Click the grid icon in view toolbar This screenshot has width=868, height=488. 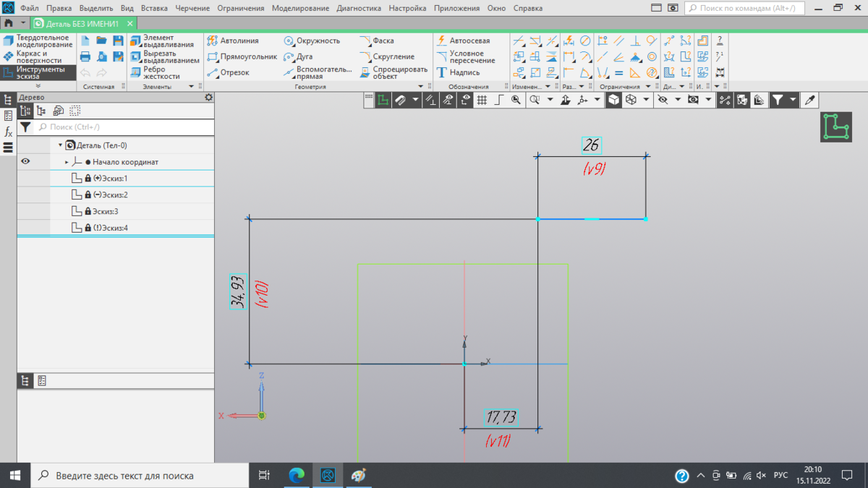[x=482, y=100]
